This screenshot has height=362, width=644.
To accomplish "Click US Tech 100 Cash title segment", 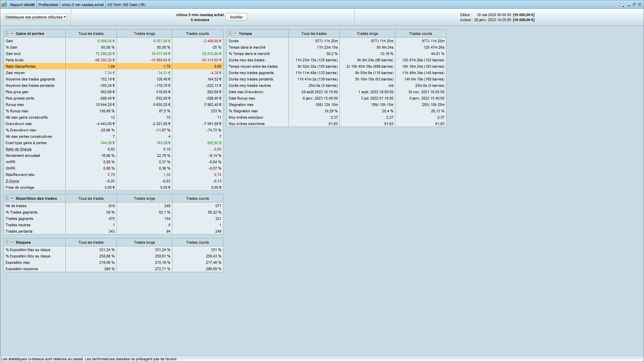I will pos(126,5).
